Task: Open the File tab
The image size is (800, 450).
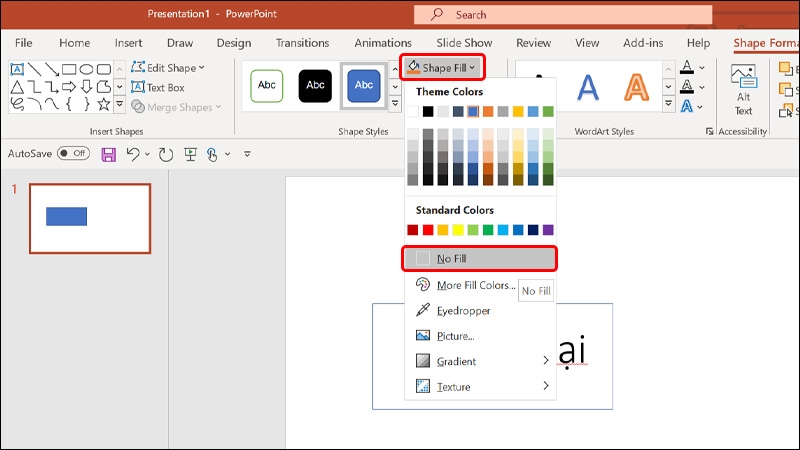Action: [23, 43]
